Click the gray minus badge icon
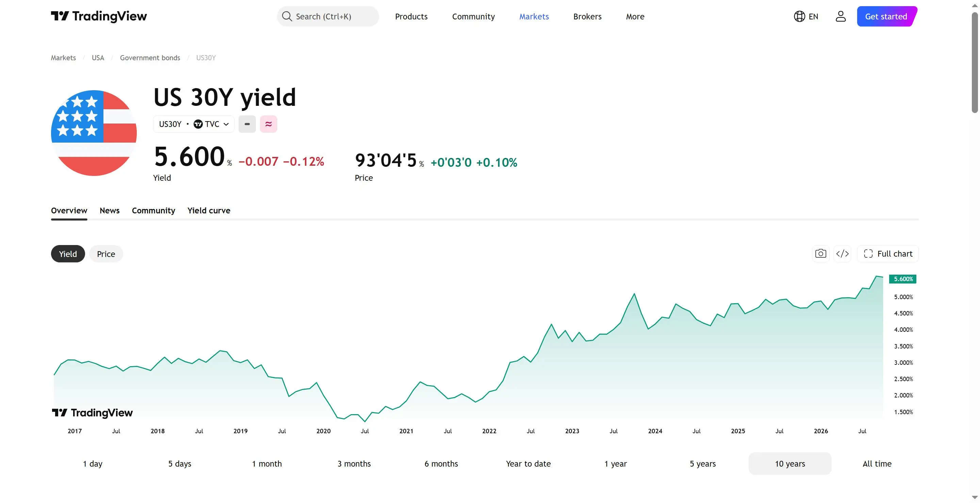This screenshot has width=980, height=503. [x=247, y=124]
